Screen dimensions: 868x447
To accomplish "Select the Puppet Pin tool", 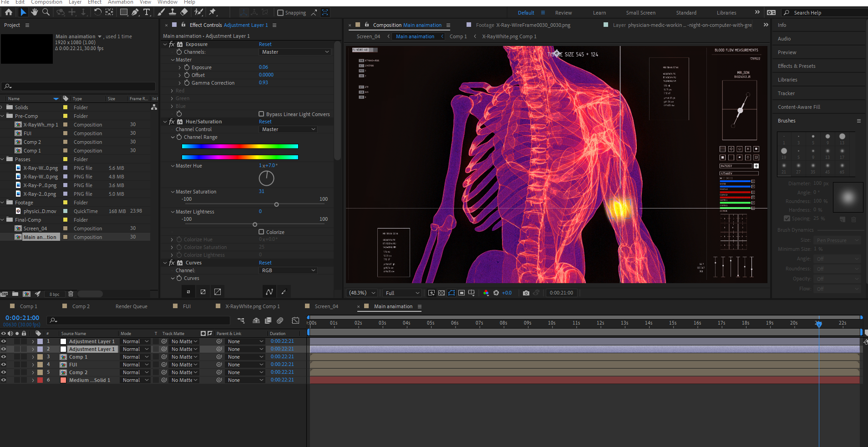I will click(213, 12).
